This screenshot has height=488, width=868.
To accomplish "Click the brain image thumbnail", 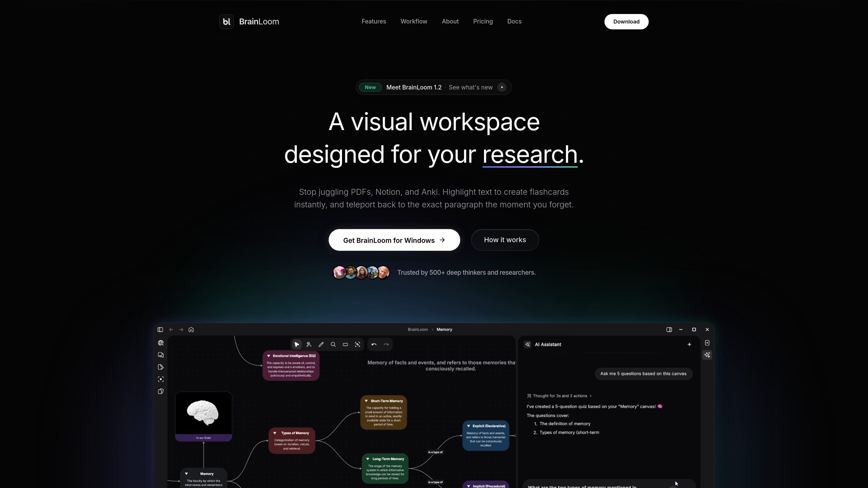I will tap(203, 413).
